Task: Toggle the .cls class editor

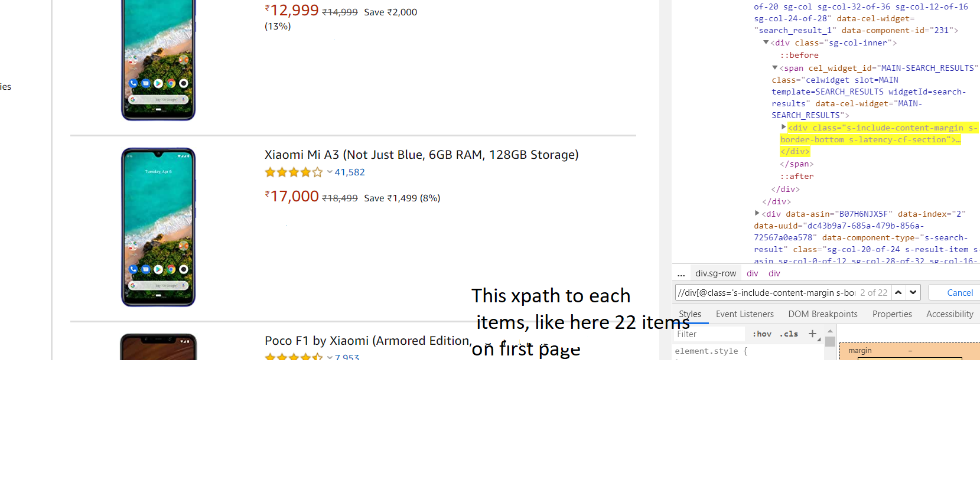Action: tap(789, 334)
